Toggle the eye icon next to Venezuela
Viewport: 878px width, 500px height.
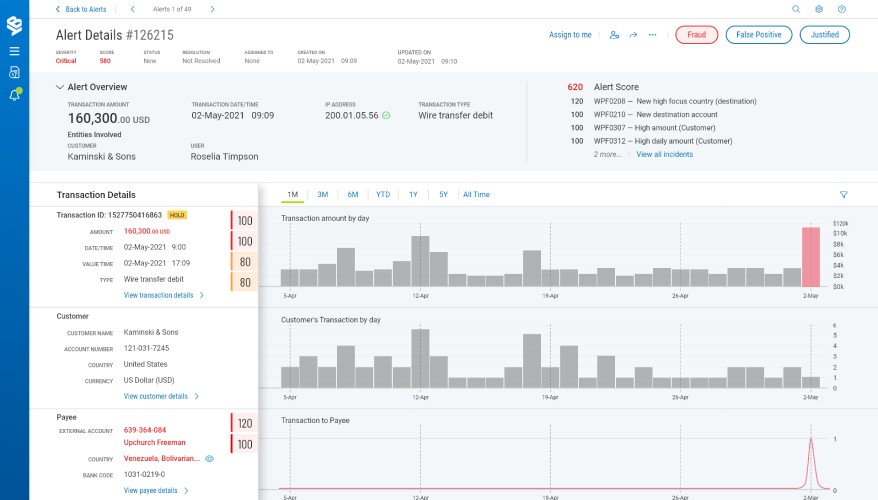(209, 458)
